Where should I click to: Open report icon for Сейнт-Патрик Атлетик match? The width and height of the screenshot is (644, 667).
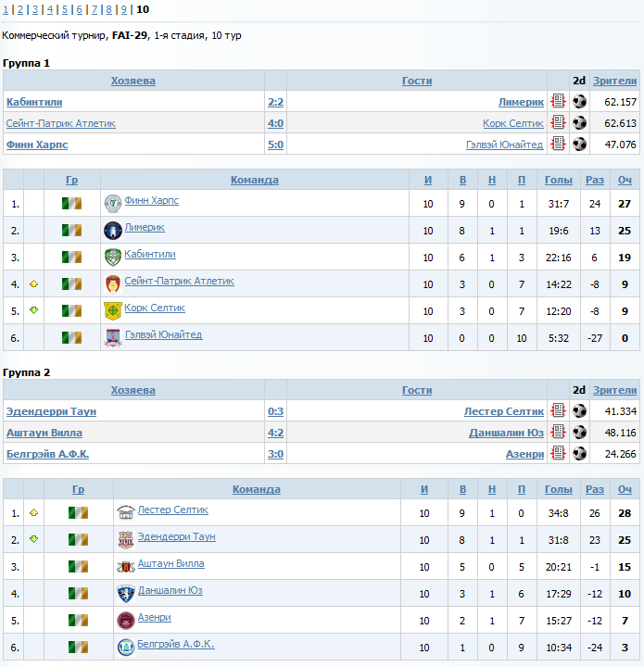point(558,122)
